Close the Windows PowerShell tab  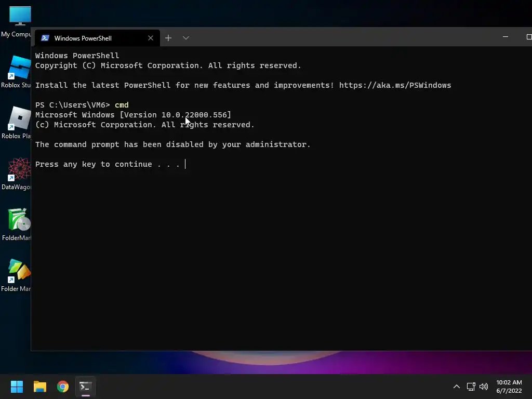click(x=151, y=38)
